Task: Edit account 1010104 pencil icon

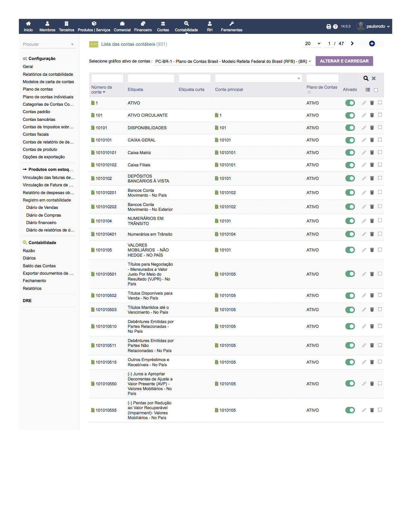Action: click(364, 221)
